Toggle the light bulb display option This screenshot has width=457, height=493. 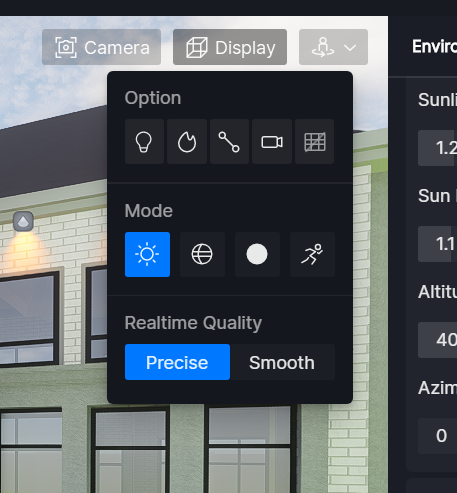[x=144, y=142]
